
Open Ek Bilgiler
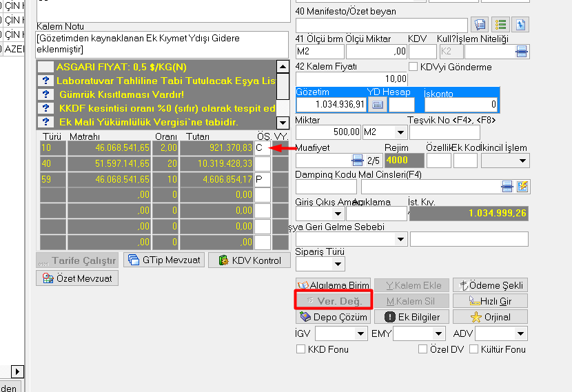click(412, 317)
